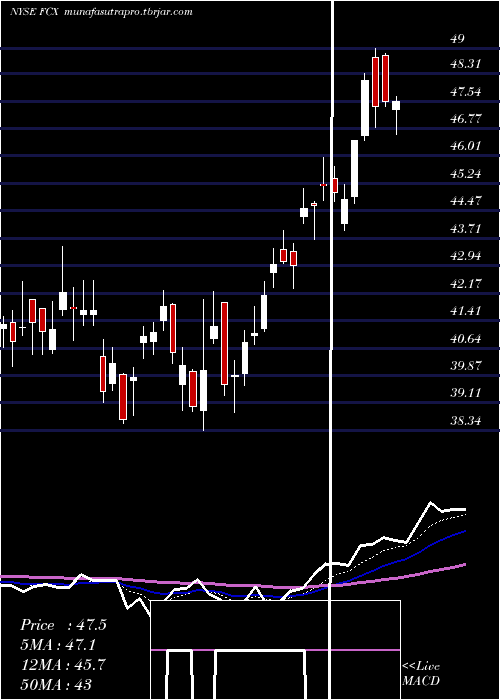The image size is (500, 700).
Task: Click the Price : 47.5 readout
Action: coord(63,625)
